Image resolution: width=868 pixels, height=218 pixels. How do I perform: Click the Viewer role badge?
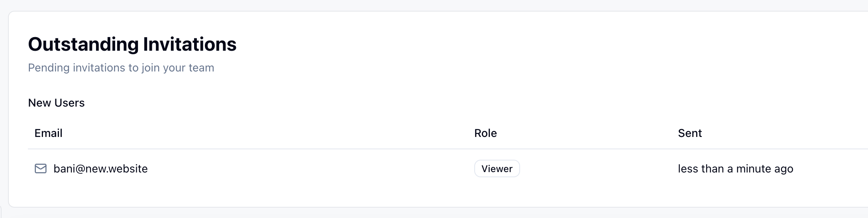coord(497,168)
